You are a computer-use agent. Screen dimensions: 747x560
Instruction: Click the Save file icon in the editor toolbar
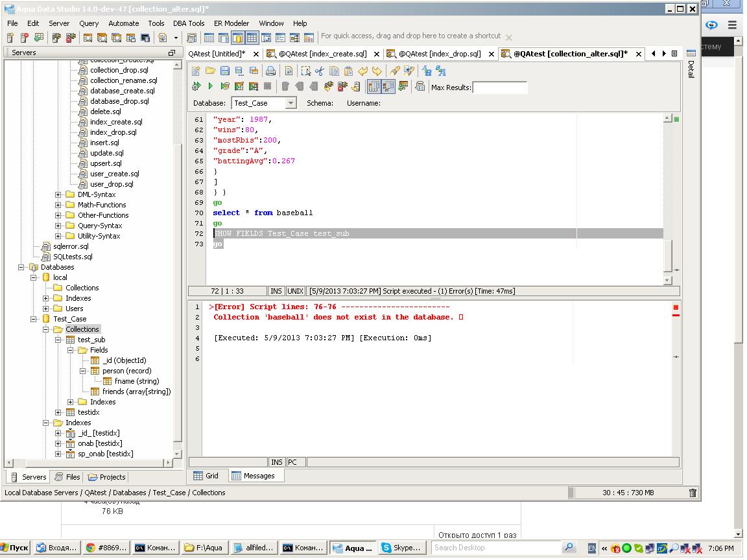[224, 71]
